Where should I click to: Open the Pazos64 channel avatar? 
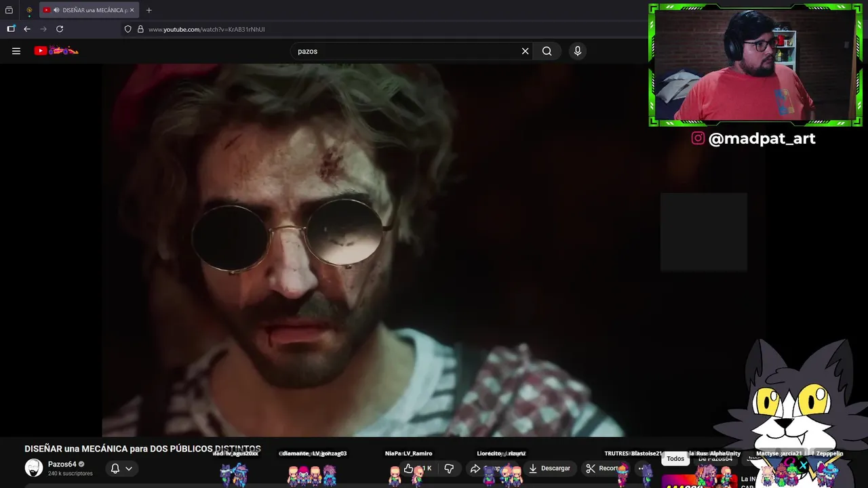(x=33, y=468)
